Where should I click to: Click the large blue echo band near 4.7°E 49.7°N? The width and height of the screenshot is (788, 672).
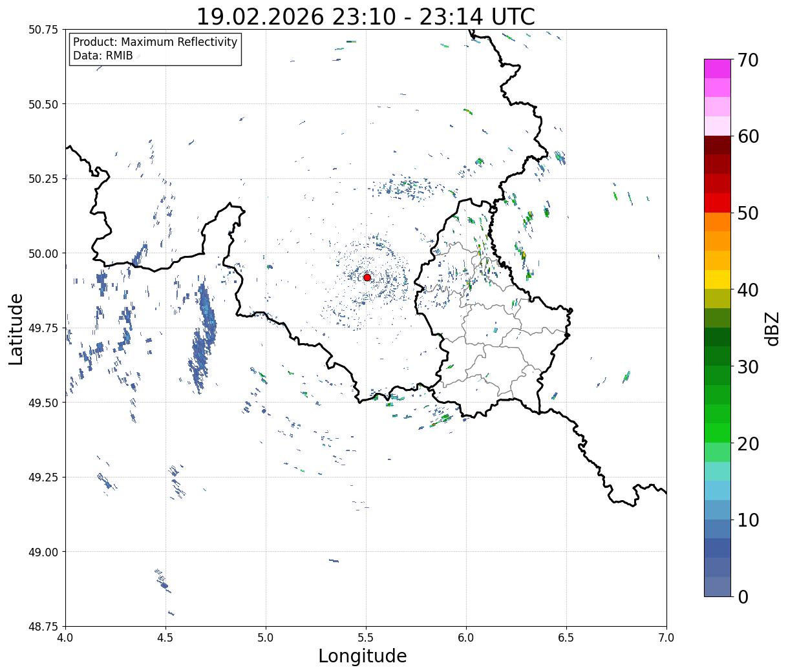pos(204,336)
